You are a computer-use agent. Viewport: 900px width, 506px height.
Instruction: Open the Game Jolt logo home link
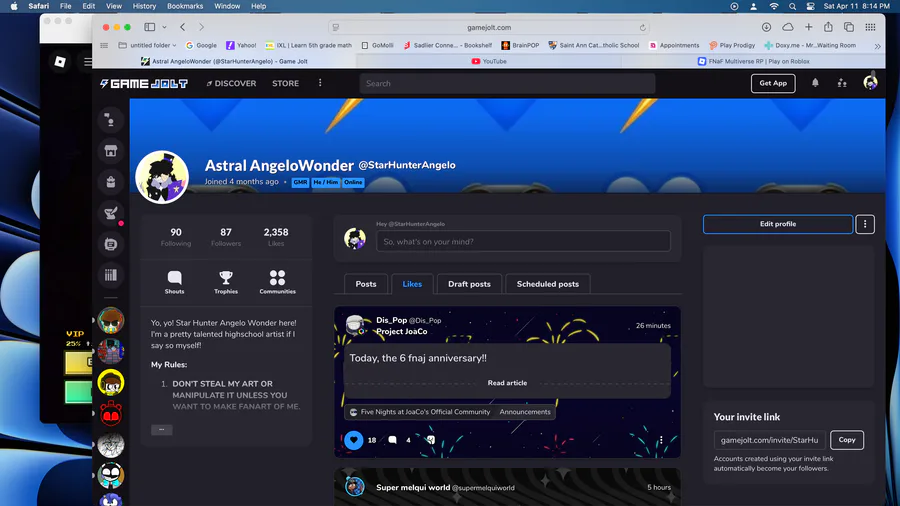143,84
